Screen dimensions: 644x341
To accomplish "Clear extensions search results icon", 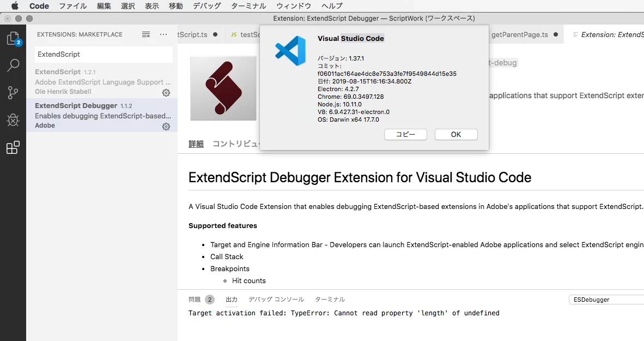I will 146,34.
